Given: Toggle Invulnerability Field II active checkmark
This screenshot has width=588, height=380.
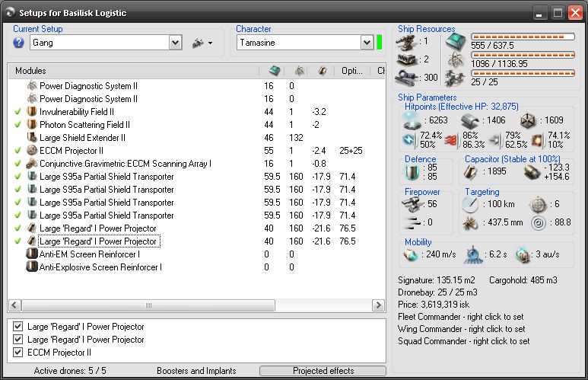Looking at the screenshot, I should (17, 112).
